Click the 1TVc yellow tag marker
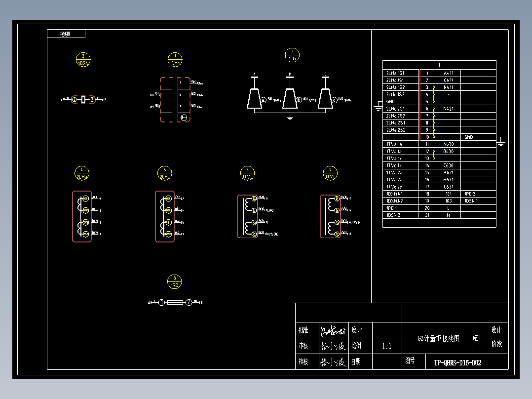This screenshot has width=532, height=399. [x=330, y=173]
